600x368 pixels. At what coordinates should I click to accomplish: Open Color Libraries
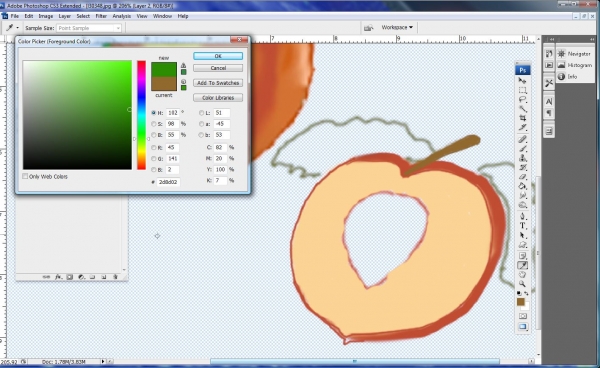(x=218, y=98)
